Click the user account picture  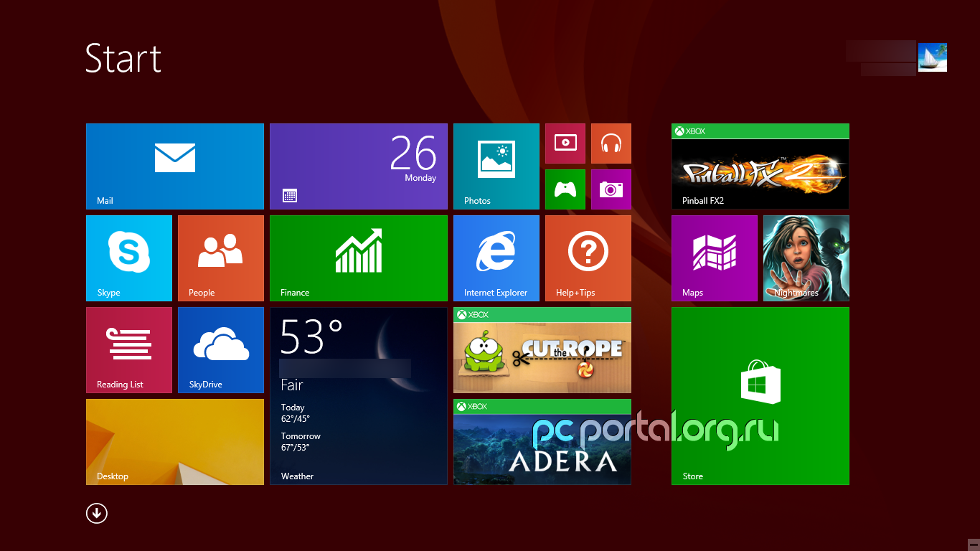933,57
